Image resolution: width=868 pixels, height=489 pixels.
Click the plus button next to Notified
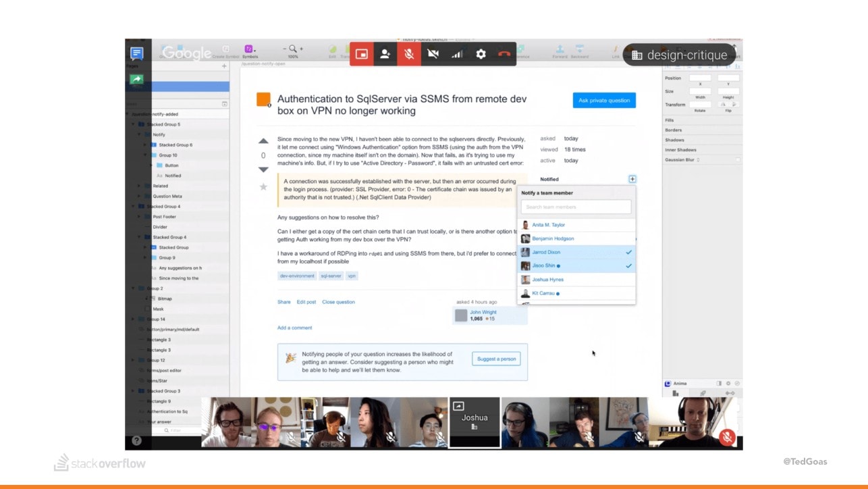[x=632, y=179]
